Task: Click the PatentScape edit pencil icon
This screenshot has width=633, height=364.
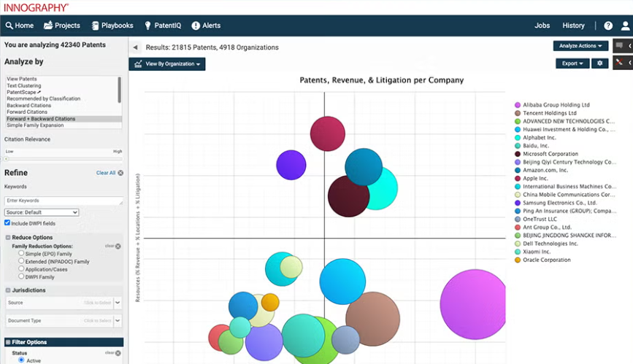Action: click(x=39, y=92)
